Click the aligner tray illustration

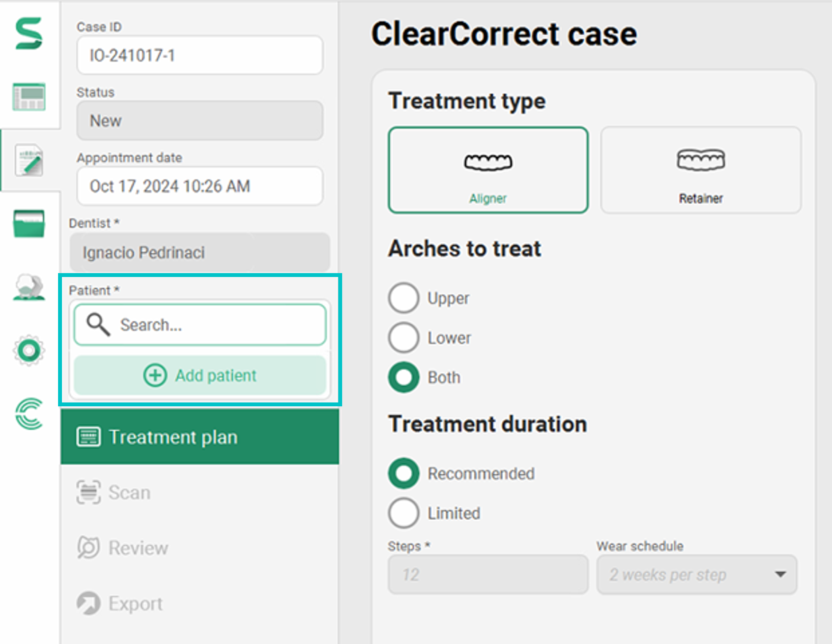click(488, 162)
